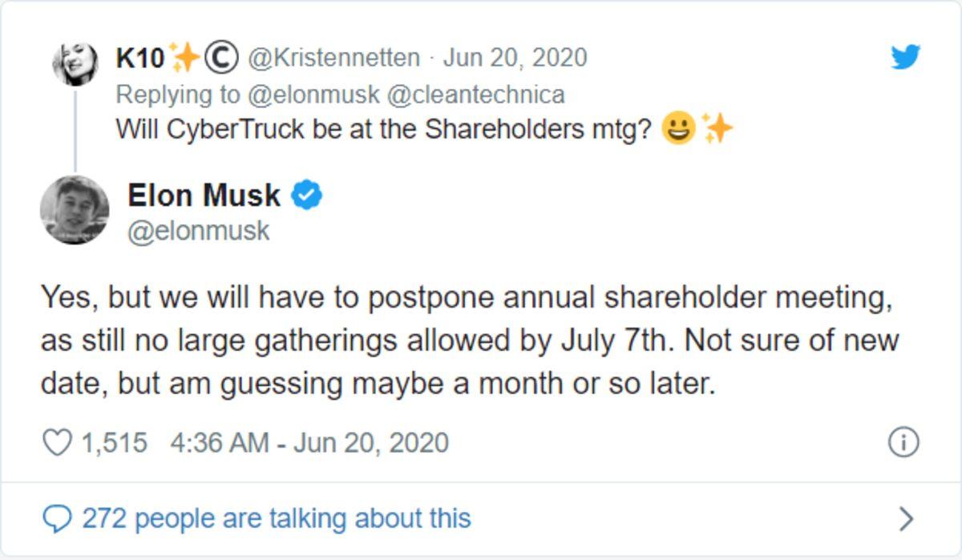Click the Jun 20, 2020 date on K10's tweet
Image resolution: width=962 pixels, height=560 pixels.
(x=515, y=58)
